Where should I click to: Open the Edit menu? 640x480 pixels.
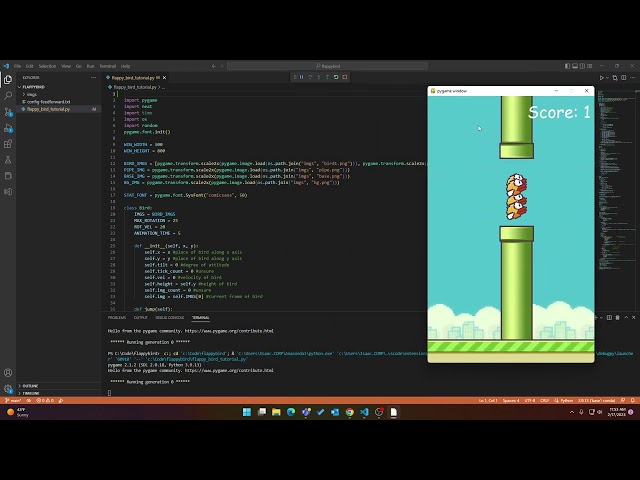30,66
